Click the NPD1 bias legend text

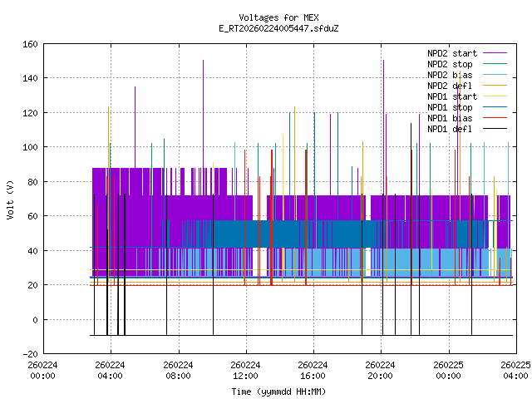coord(451,118)
